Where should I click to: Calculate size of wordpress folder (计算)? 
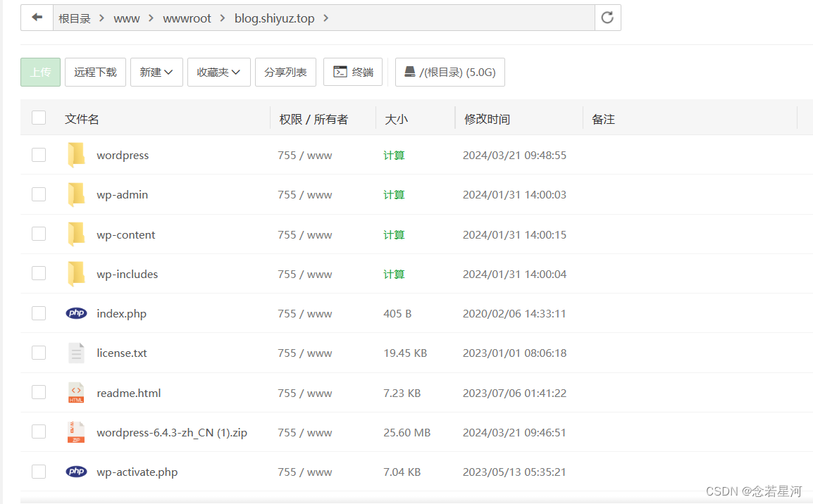(394, 155)
